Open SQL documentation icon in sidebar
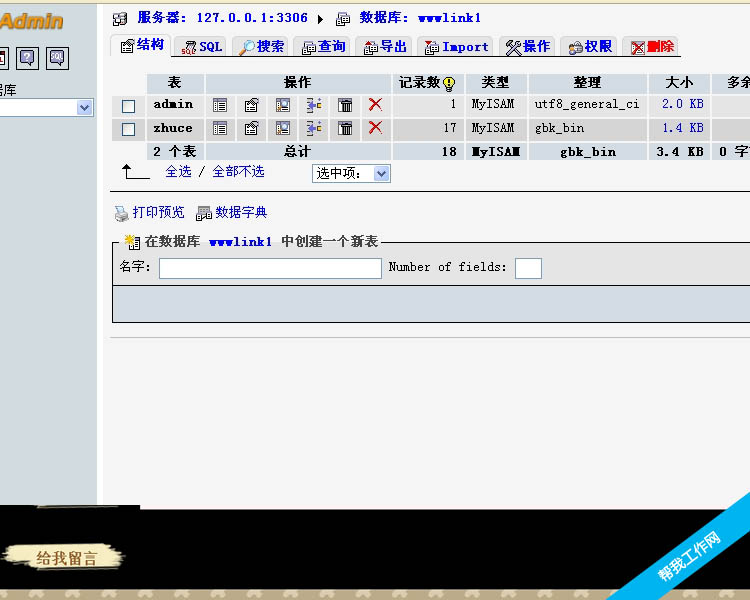Screen dimensions: 750x600 [x=57, y=58]
